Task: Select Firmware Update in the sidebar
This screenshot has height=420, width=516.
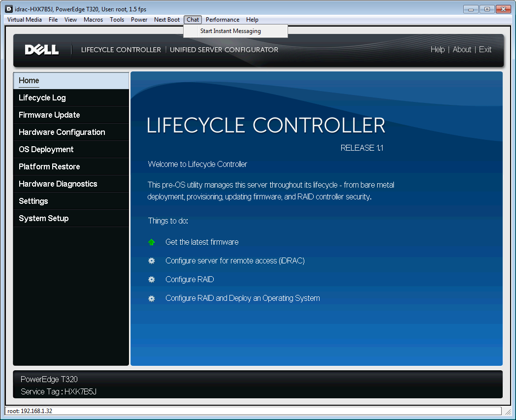Action: click(x=49, y=115)
